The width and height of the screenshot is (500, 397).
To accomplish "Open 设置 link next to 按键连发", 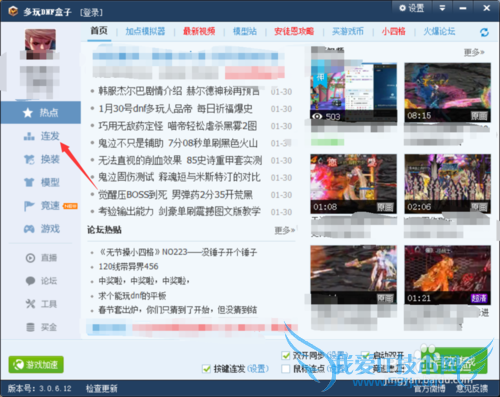I will click(x=258, y=369).
